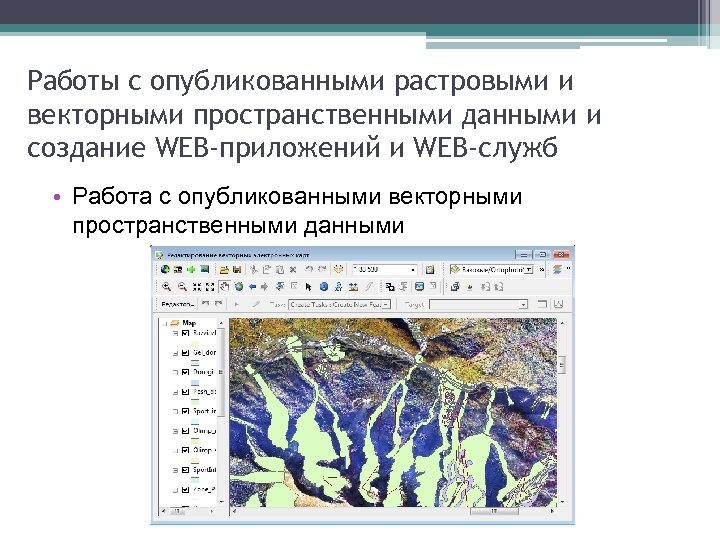Click the Full Extent globe icon
This screenshot has width=720, height=540.
[239, 287]
